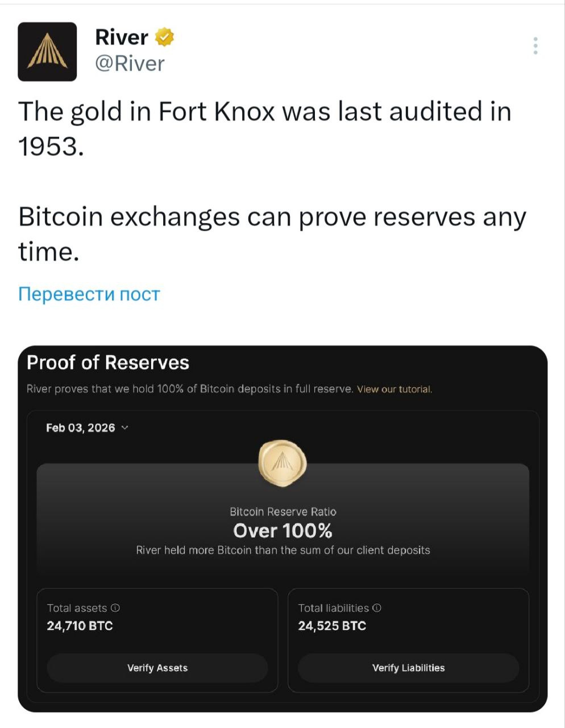Open the three-dot post options menu
Screen dimensions: 565x728
pos(535,45)
